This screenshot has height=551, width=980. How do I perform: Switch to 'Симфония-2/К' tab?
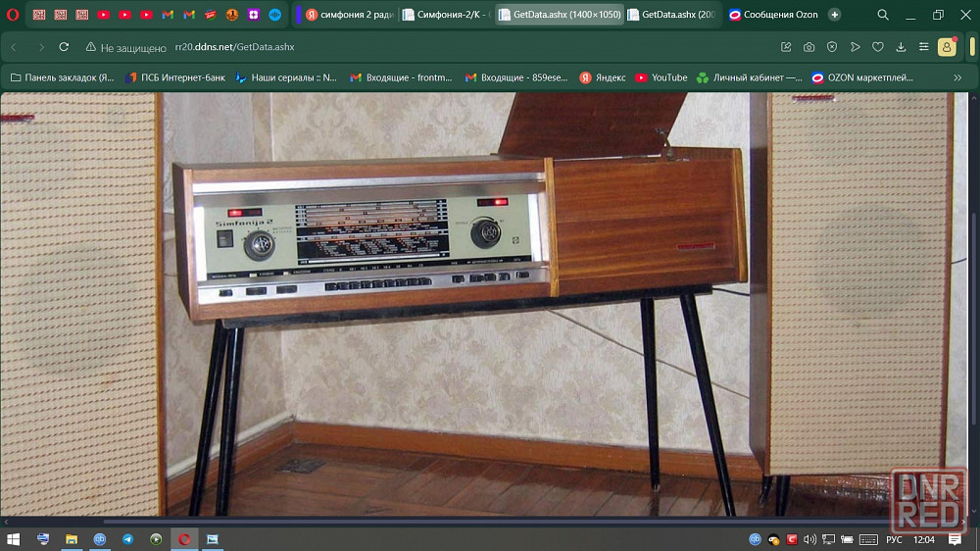(446, 15)
